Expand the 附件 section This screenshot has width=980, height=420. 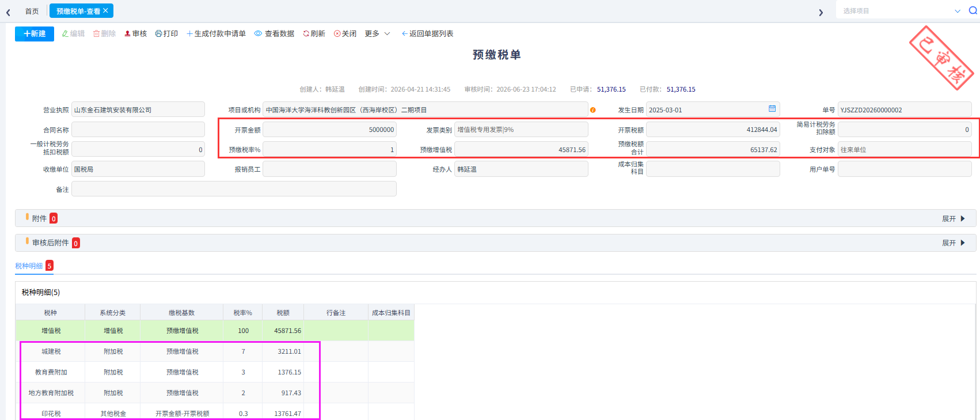click(x=953, y=219)
